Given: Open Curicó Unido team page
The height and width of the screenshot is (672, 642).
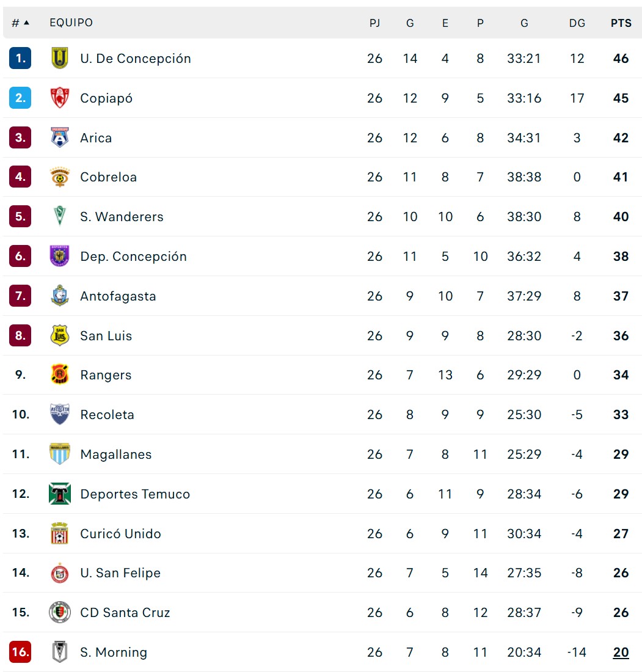Looking at the screenshot, I should point(120,533).
